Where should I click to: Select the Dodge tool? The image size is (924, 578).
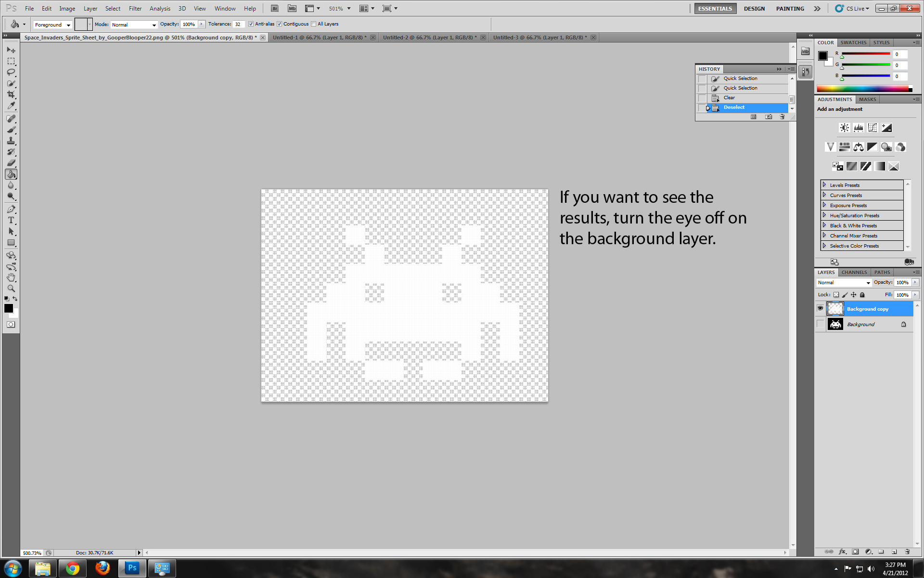click(x=11, y=196)
